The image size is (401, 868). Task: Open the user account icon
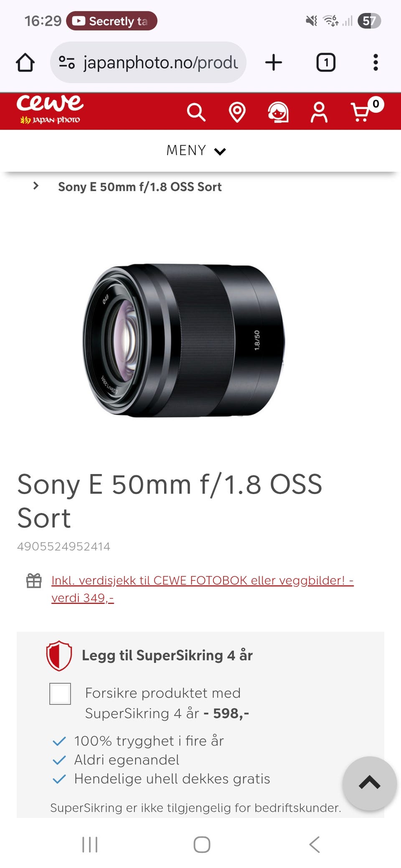click(319, 112)
